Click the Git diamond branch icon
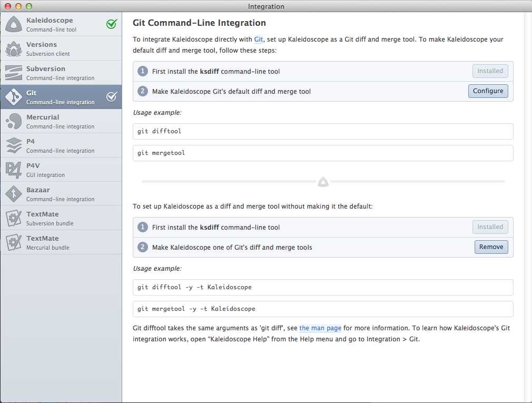 pyautogui.click(x=14, y=97)
